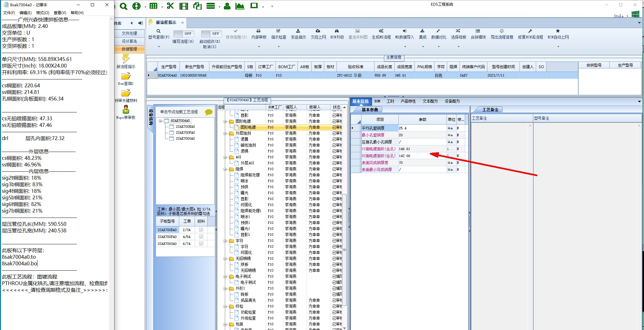644x330 pixels.
Task: Select 文件处理 sidebar section
Action: 129,33
